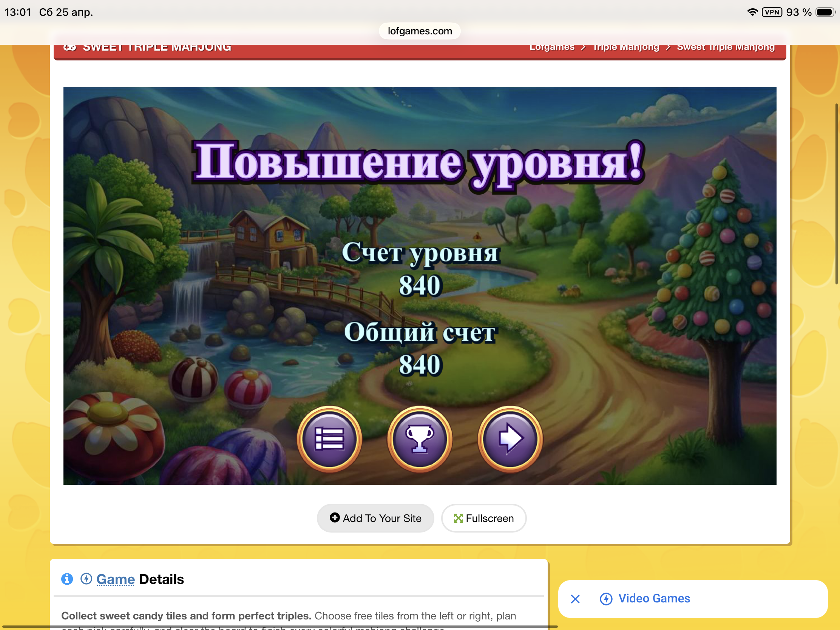Image resolution: width=840 pixels, height=630 pixels.
Task: Click the page scrollbar on right edge
Action: tap(837, 194)
